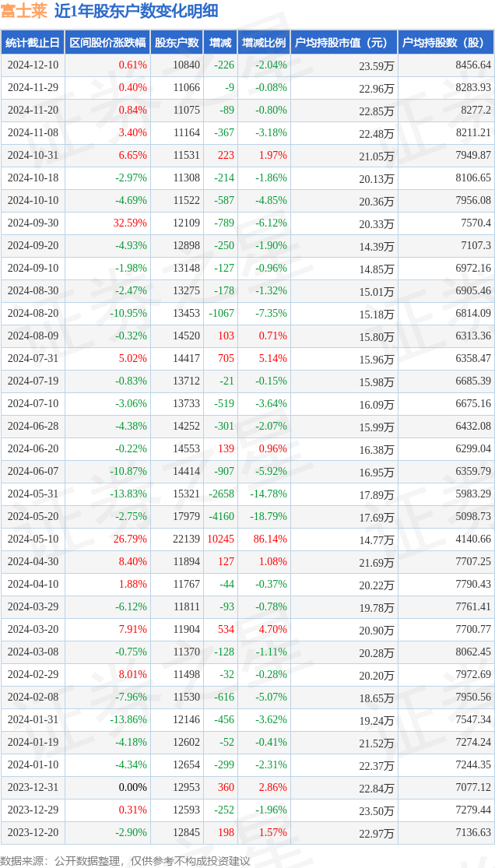Click the 近1年股东户数变化明细 heading
495x868 pixels.
[x=136, y=11]
